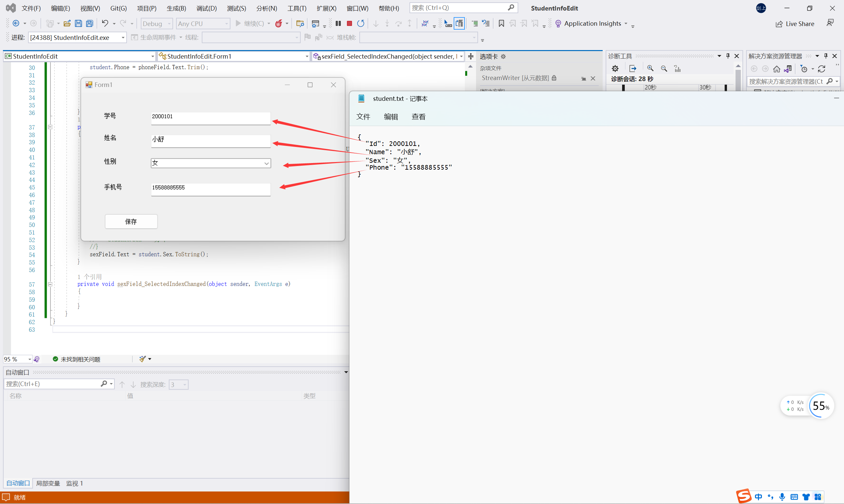Toggle a bookmark on the current line

tap(501, 23)
